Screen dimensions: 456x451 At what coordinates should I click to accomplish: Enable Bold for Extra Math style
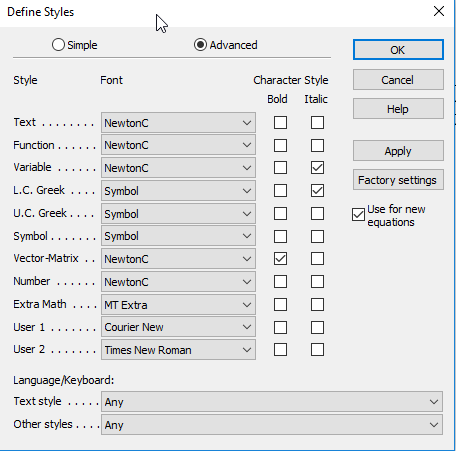click(x=280, y=304)
